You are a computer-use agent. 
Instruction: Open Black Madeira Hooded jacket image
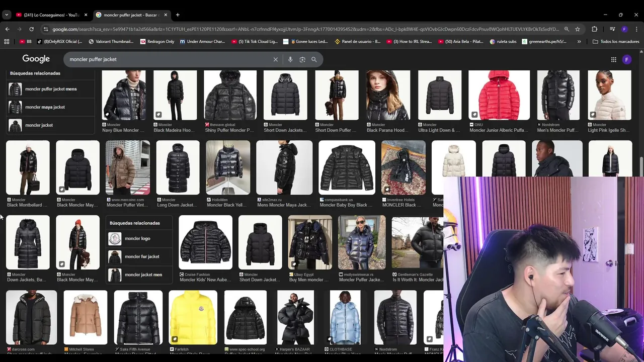point(175,96)
